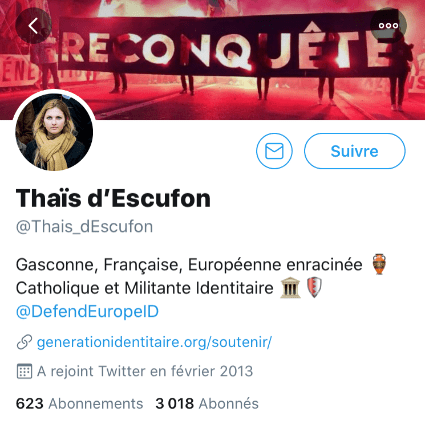
Task: Click the classical building emoji in bio
Action: point(290,288)
